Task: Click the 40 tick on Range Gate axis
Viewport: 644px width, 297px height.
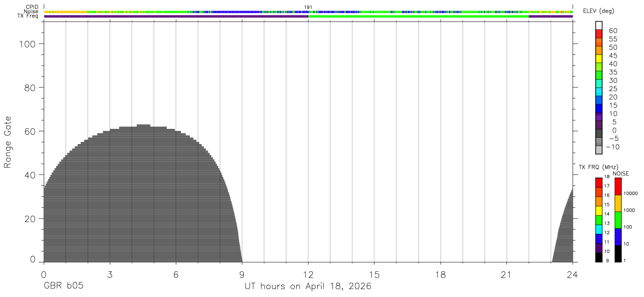Action: [x=30, y=175]
